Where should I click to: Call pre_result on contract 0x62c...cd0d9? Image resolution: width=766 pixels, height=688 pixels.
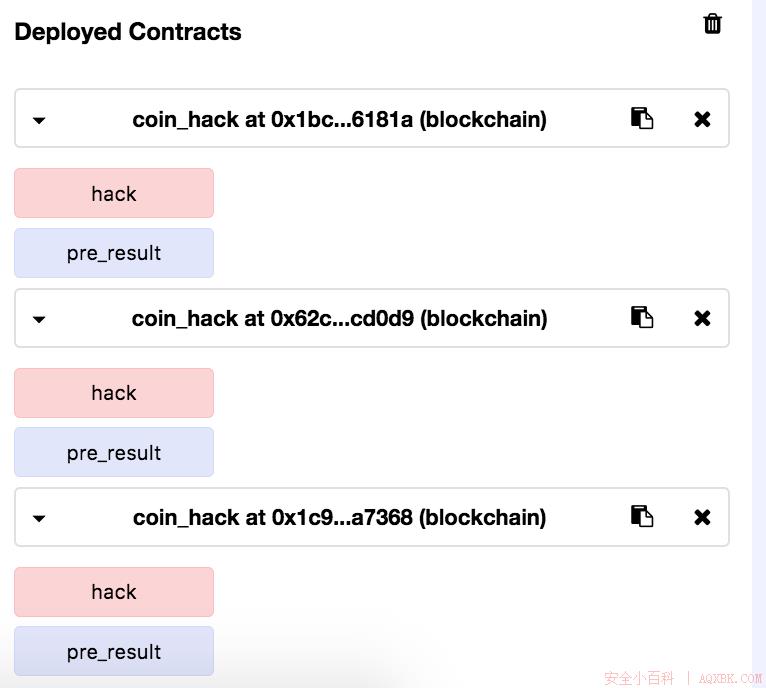click(114, 452)
